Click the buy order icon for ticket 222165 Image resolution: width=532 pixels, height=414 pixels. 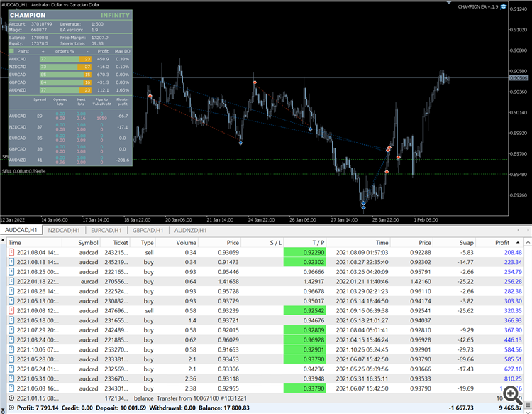11,272
